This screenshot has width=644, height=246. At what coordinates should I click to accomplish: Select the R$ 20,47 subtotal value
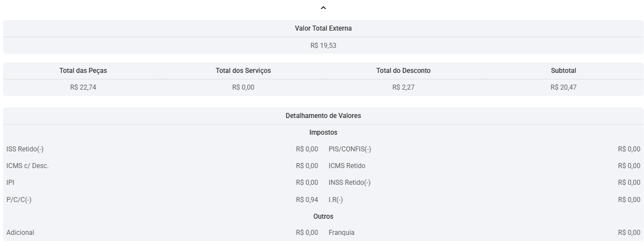click(563, 87)
